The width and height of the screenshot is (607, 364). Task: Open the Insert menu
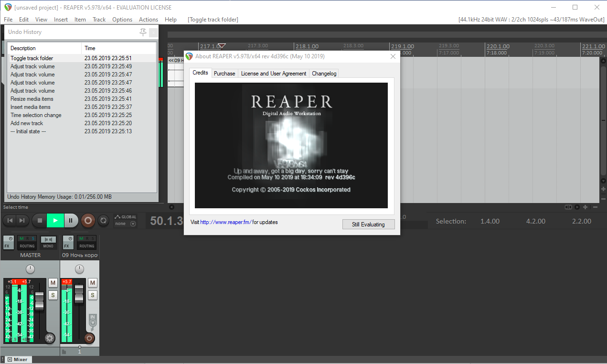[x=61, y=20]
